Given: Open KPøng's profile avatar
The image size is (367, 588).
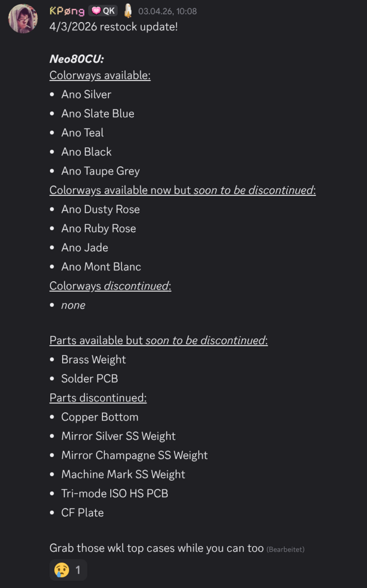Looking at the screenshot, I should 23,19.
